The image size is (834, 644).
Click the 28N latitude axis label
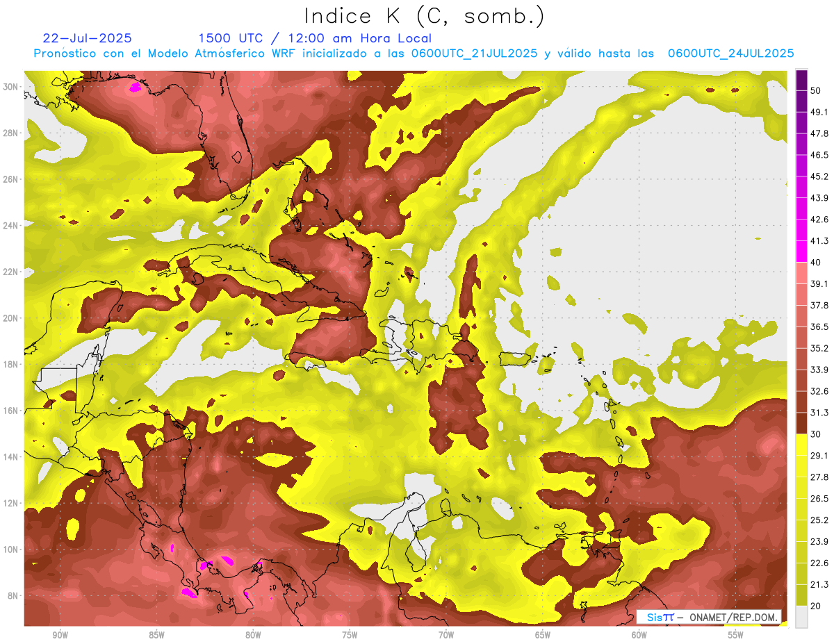[x=10, y=133]
